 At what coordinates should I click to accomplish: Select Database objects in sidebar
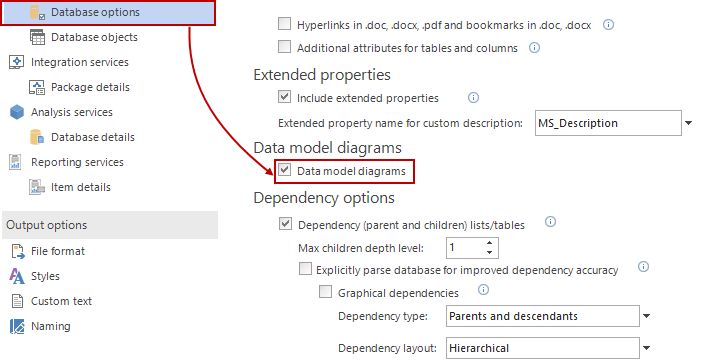94,37
